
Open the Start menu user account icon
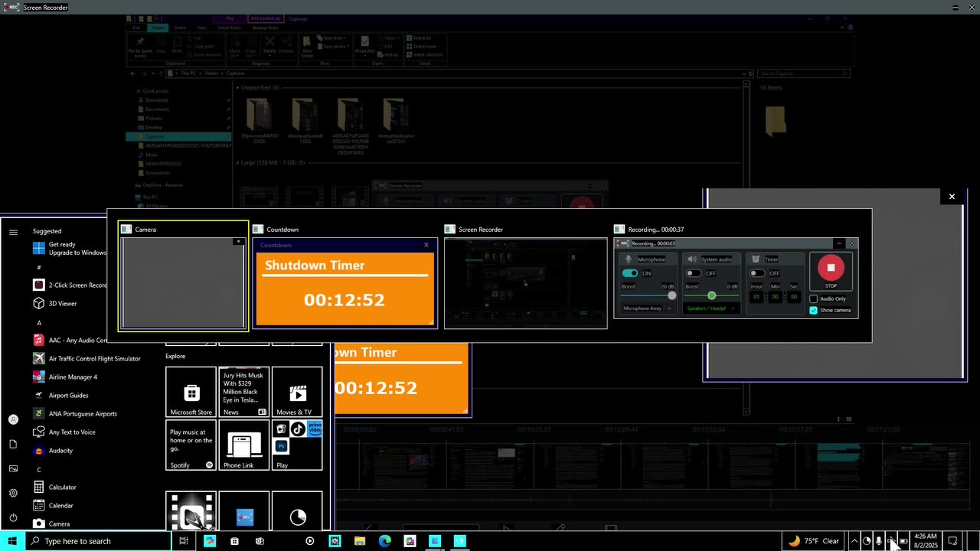pyautogui.click(x=13, y=419)
